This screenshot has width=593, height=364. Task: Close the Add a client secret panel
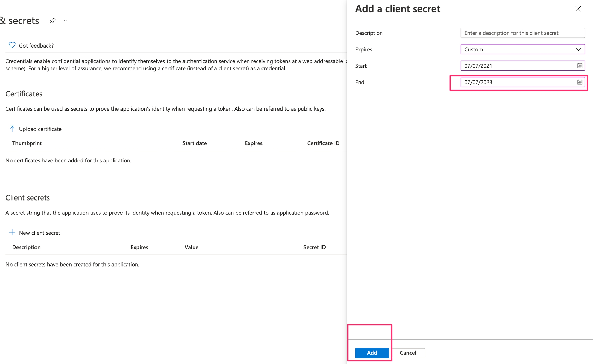point(578,9)
